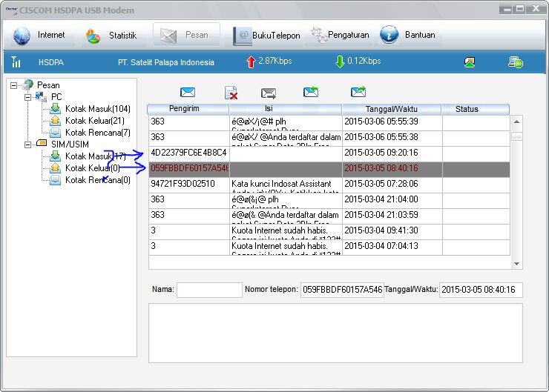Viewport: 549px width, 392px height.
Task: Click the message content text area
Action: pyautogui.click(x=335, y=333)
